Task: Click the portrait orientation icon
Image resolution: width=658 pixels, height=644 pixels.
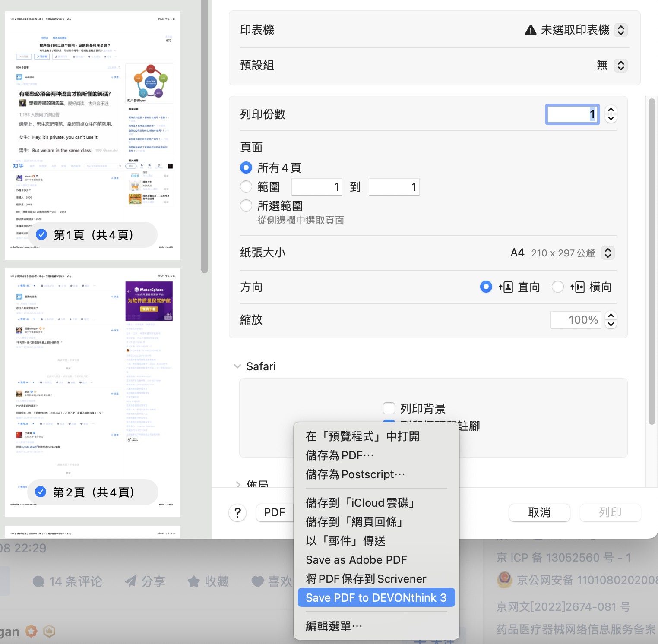Action: [506, 287]
